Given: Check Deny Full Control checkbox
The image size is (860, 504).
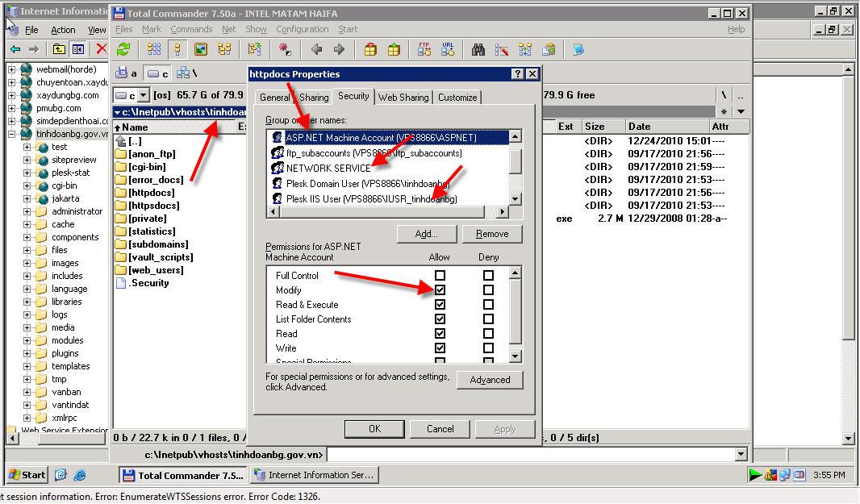Looking at the screenshot, I should 488,275.
